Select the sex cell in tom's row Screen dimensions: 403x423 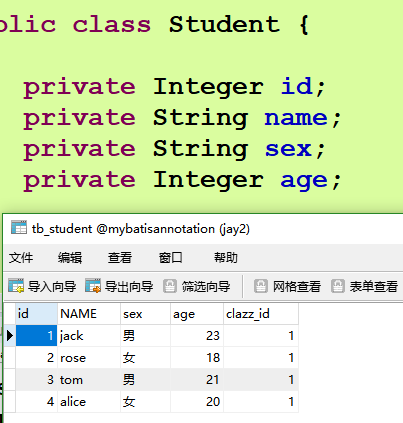[145, 380]
